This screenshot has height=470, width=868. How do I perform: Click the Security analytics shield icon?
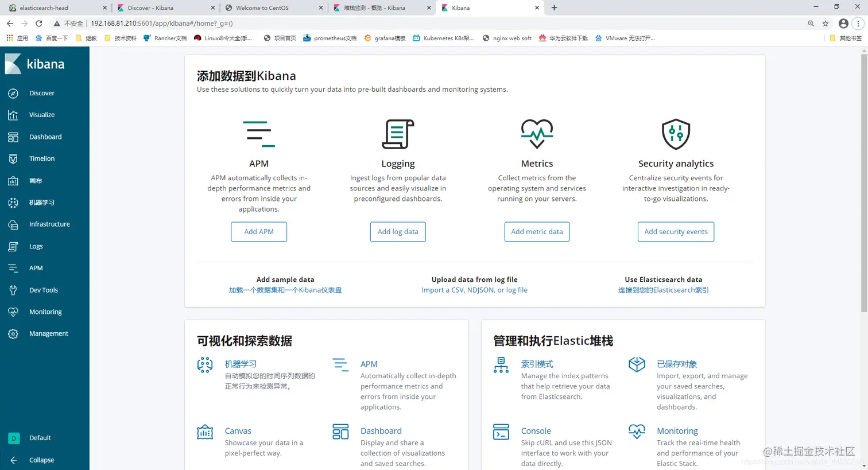676,134
